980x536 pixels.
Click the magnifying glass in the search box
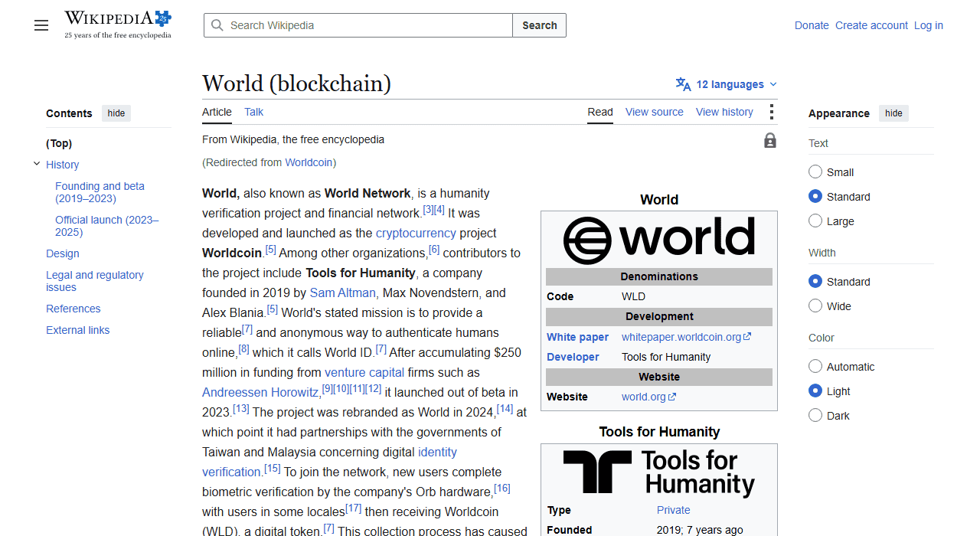pos(217,25)
